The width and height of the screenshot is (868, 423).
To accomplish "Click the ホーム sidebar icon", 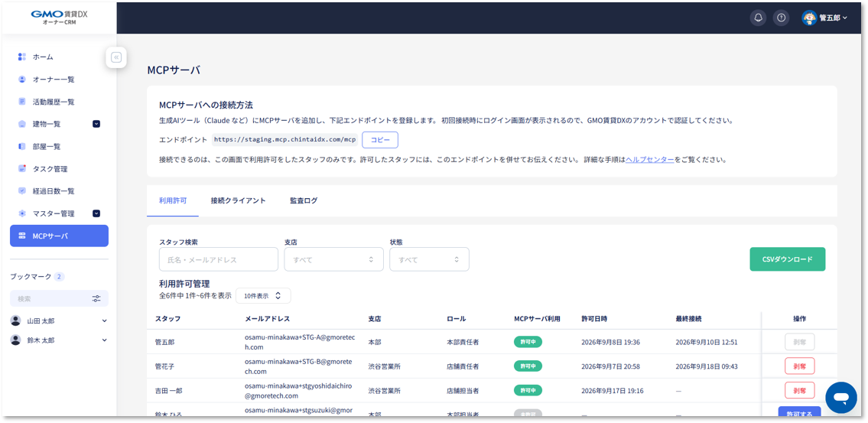I will pyautogui.click(x=22, y=57).
